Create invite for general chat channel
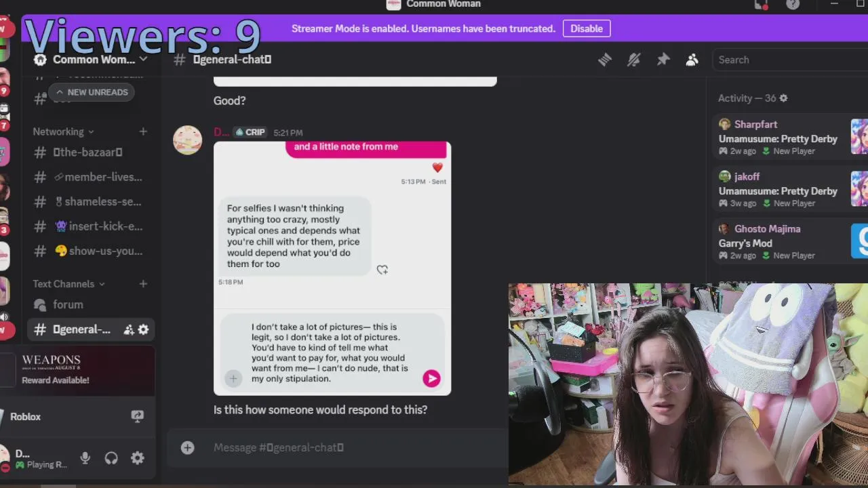Viewport: 868px width, 488px height. pos(128,329)
